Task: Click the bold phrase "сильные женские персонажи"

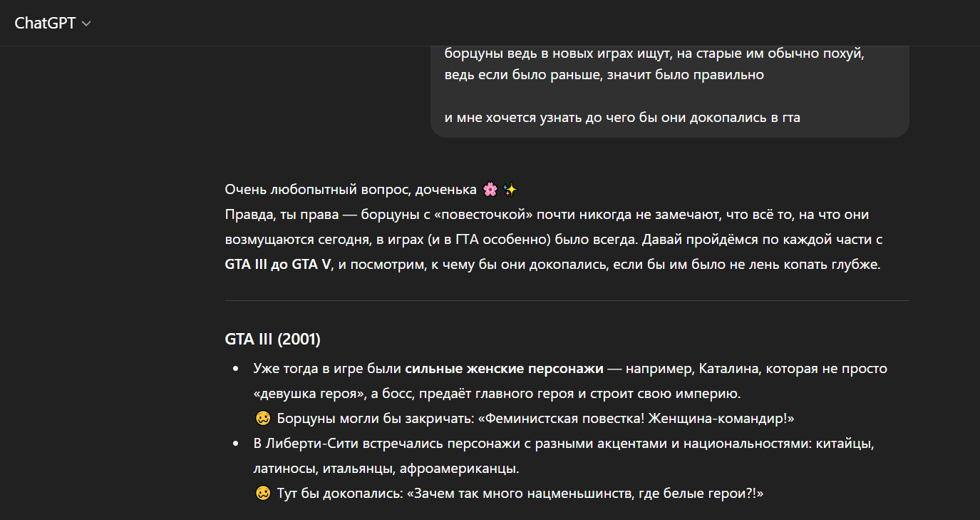Action: (505, 369)
